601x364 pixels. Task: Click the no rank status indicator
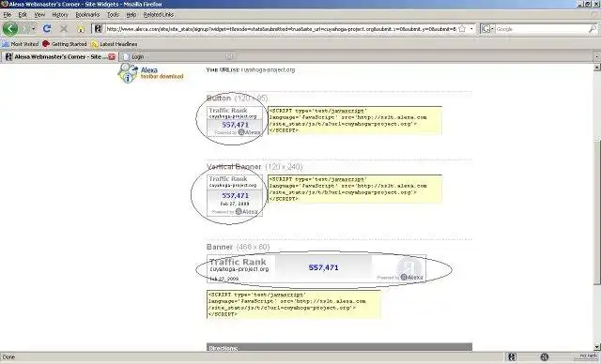coord(589,356)
